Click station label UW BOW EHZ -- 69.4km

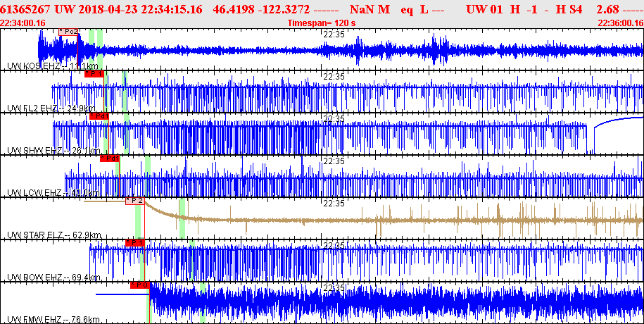pos(53,278)
